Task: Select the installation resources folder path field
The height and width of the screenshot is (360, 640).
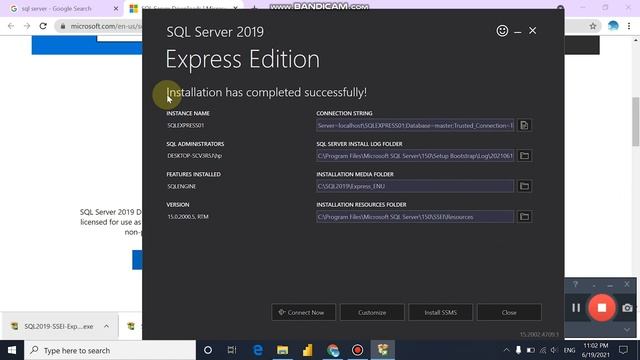Action: pos(415,216)
